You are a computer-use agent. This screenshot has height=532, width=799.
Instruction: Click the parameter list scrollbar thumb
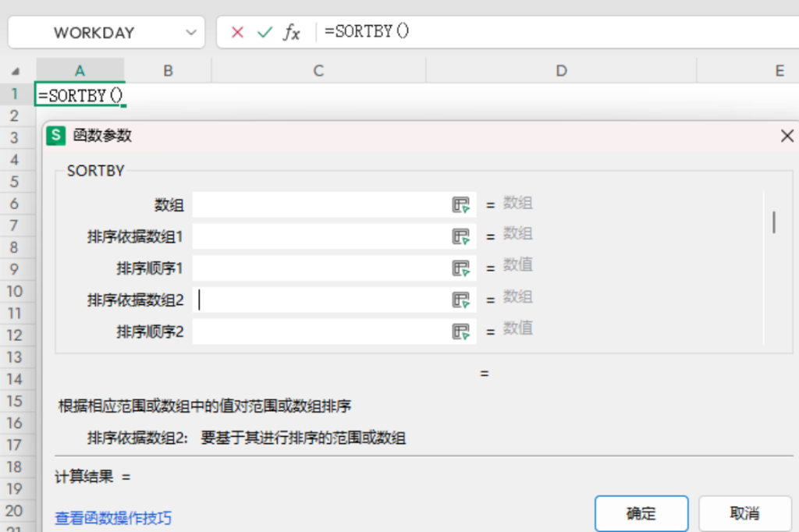tap(774, 222)
